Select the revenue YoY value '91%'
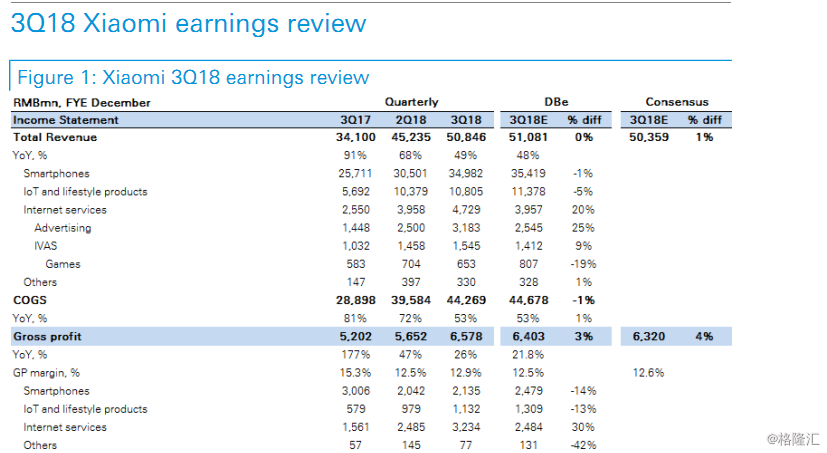 point(355,156)
